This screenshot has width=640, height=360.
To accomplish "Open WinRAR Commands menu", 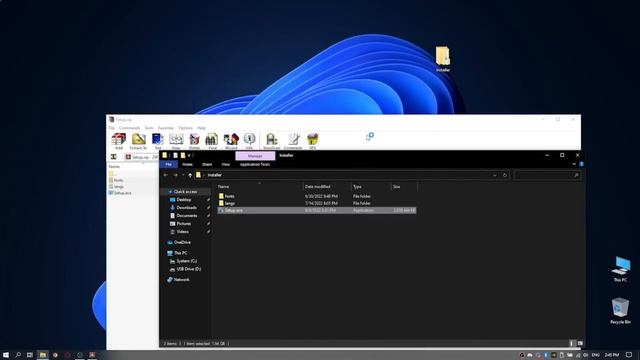I will coord(129,128).
